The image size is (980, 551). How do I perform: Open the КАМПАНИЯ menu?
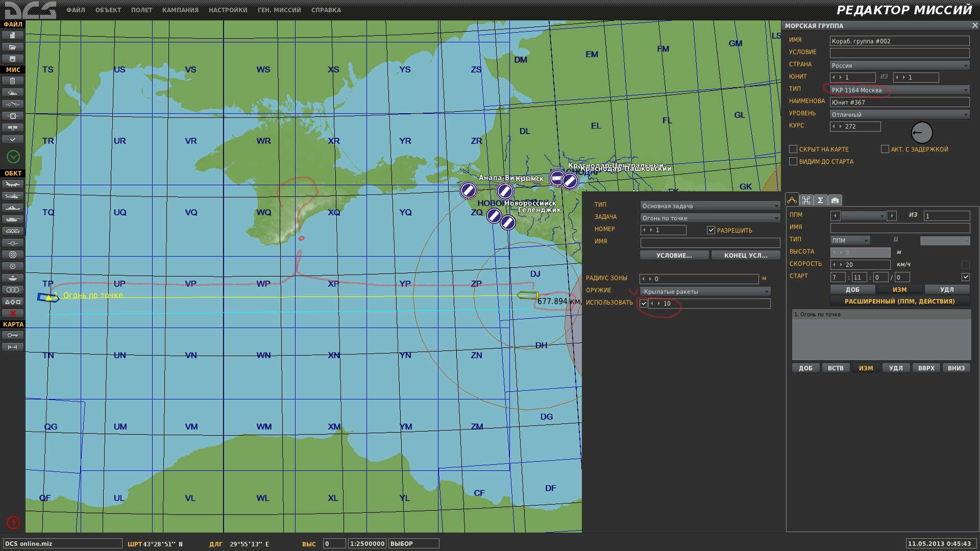(180, 10)
